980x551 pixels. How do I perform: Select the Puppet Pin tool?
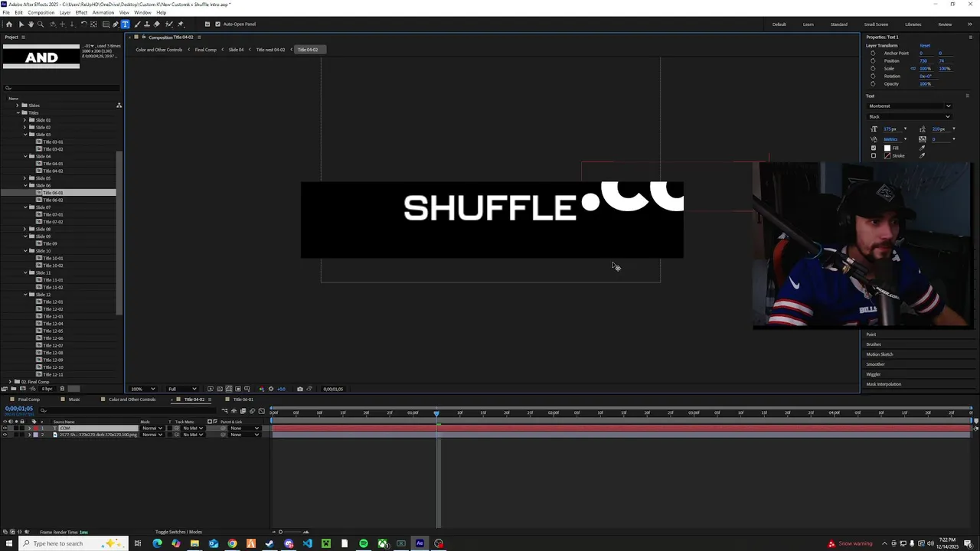(x=181, y=24)
